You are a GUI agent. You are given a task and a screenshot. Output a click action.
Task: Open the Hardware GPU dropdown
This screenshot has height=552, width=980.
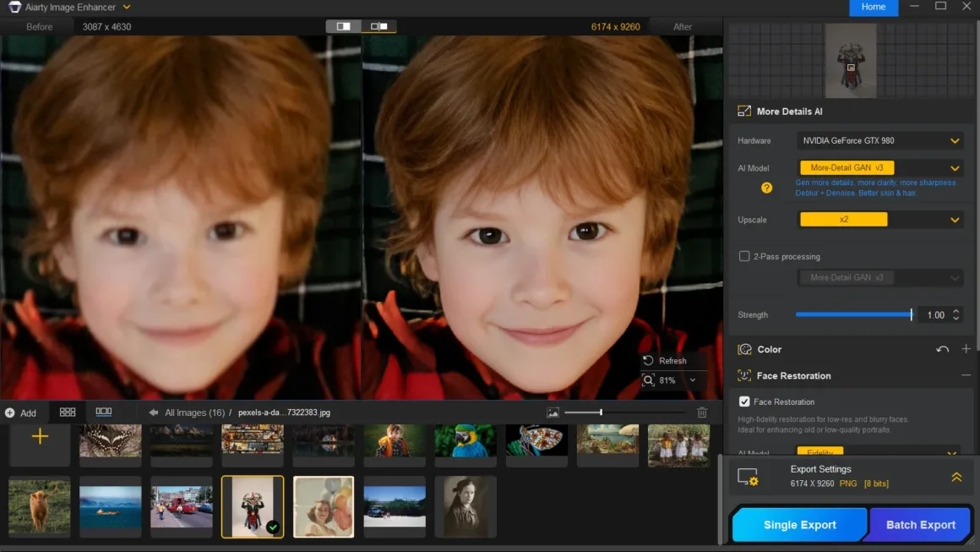(x=879, y=140)
